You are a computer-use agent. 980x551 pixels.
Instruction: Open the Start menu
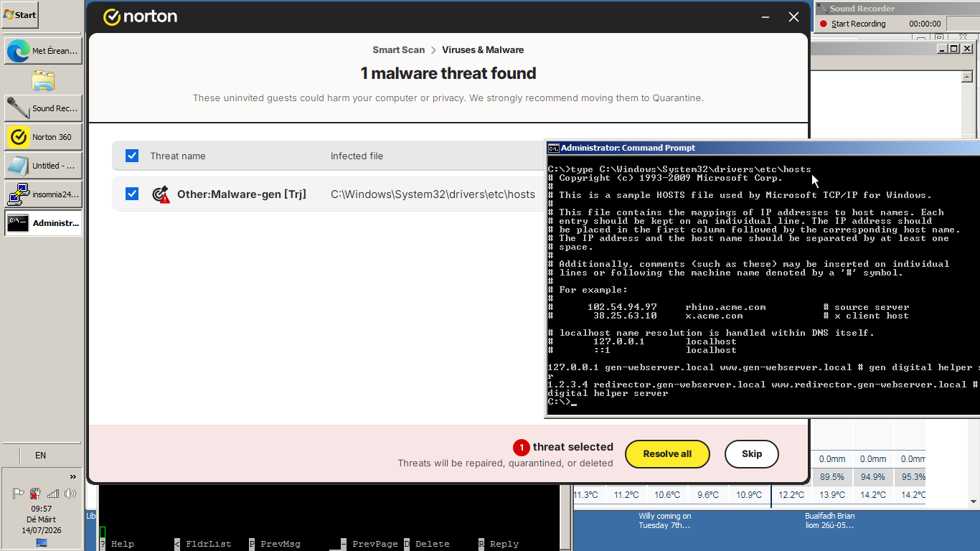(x=20, y=14)
